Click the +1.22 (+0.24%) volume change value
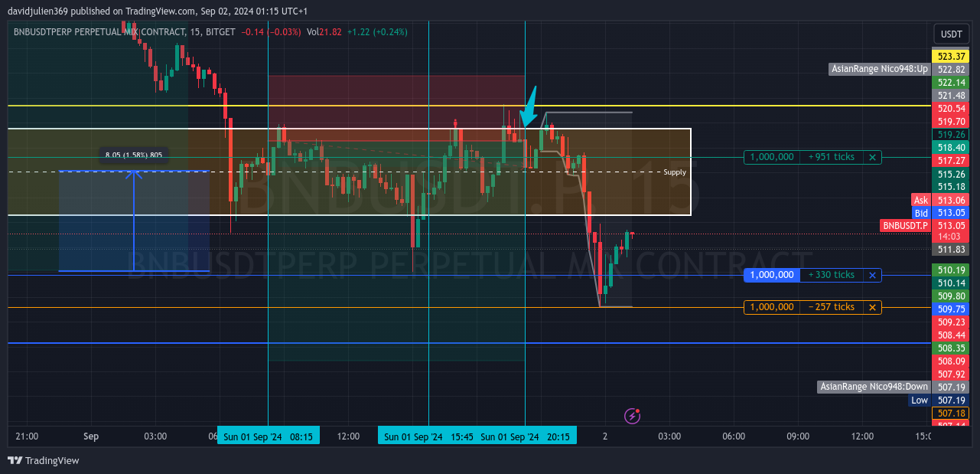The image size is (980, 474). 377,31
